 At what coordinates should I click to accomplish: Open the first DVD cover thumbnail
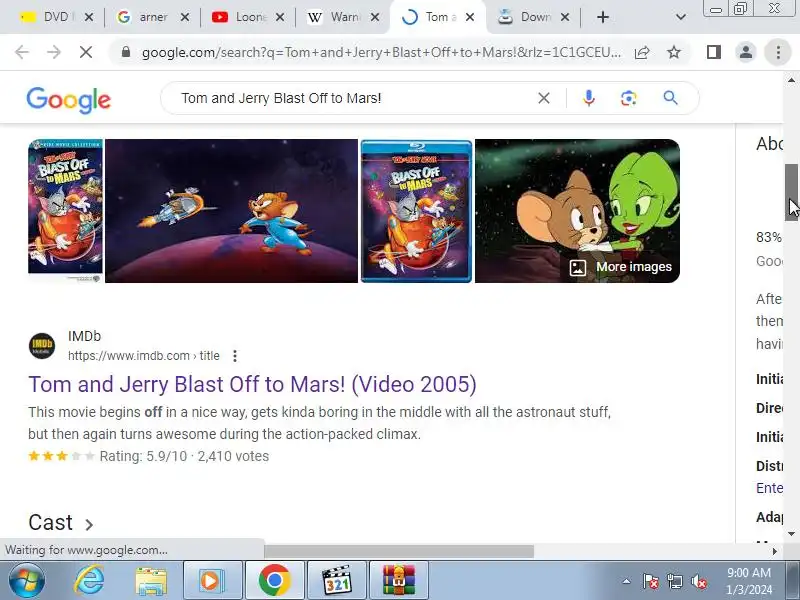tap(65, 210)
